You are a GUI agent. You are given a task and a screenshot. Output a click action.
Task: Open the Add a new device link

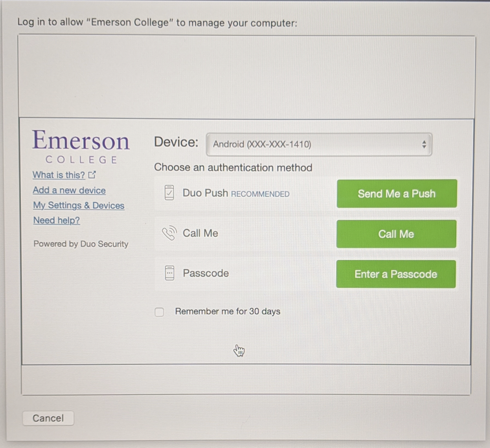pos(70,190)
